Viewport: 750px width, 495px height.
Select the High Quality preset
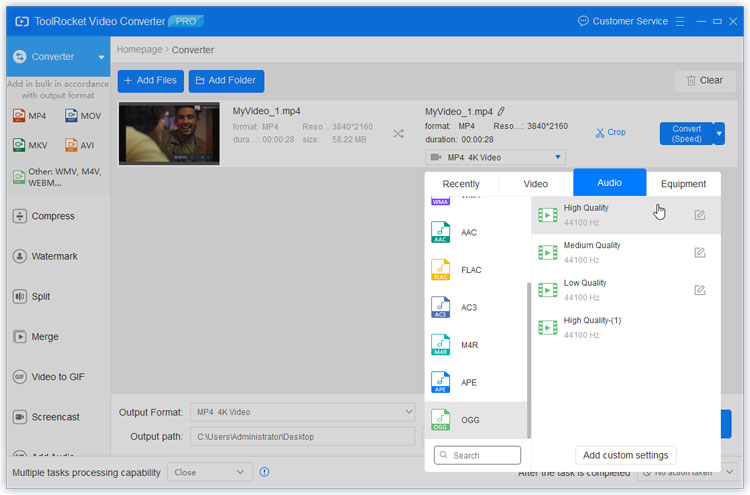point(626,215)
